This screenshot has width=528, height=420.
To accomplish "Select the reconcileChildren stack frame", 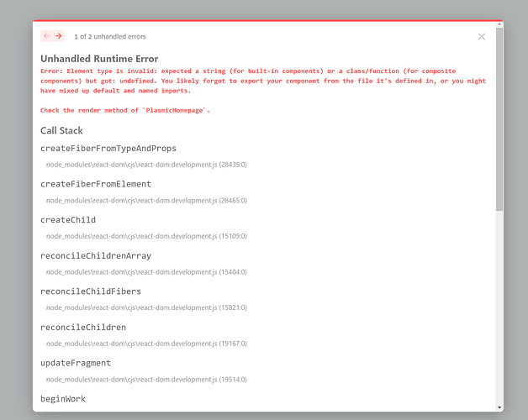I will [x=83, y=327].
